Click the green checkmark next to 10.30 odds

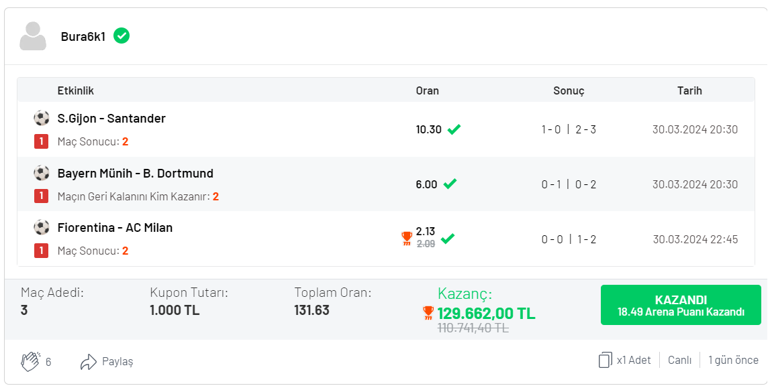pyautogui.click(x=454, y=129)
